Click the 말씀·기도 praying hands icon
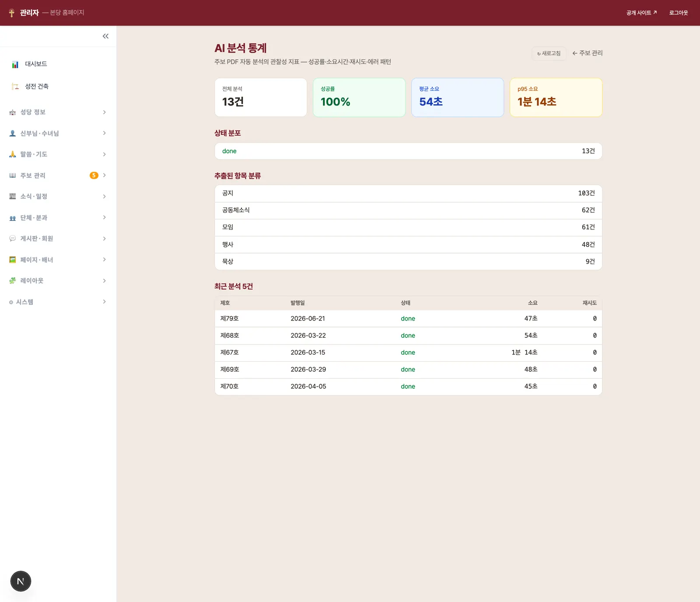 [x=13, y=154]
